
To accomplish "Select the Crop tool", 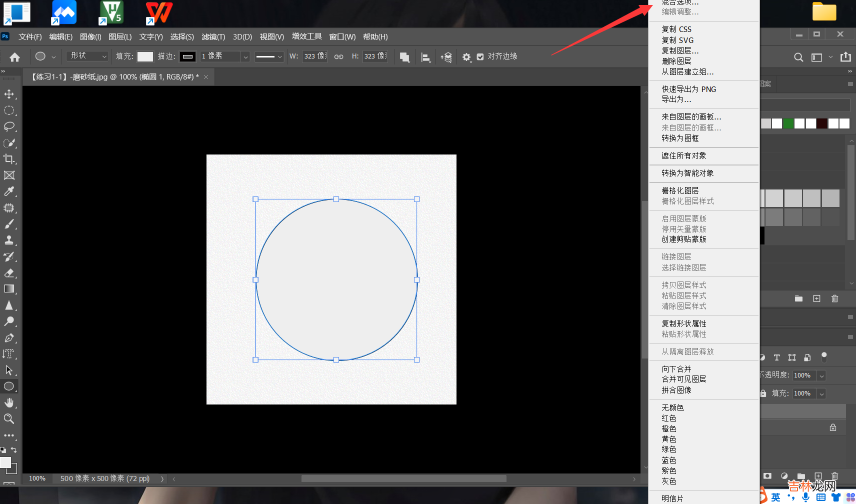I will click(9, 159).
